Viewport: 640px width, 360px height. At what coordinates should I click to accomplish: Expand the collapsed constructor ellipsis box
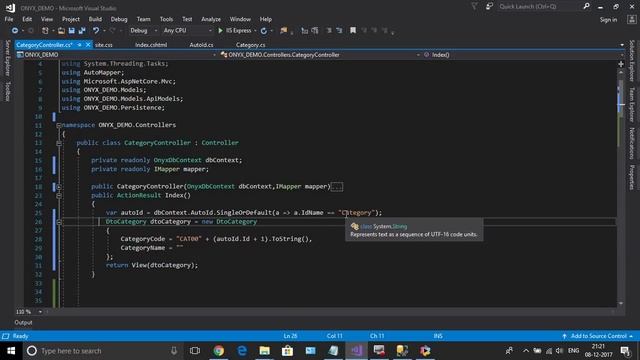point(337,187)
